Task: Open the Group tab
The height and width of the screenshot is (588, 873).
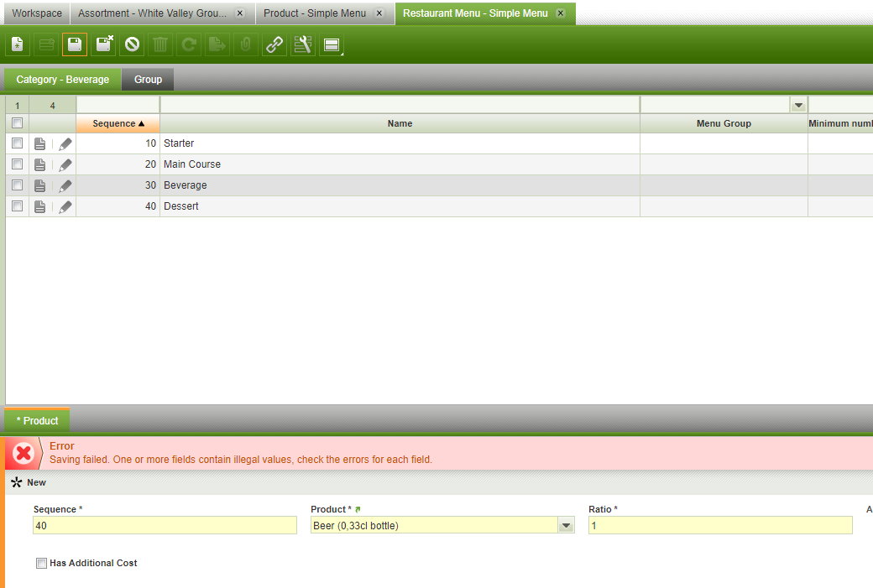Action: (148, 80)
